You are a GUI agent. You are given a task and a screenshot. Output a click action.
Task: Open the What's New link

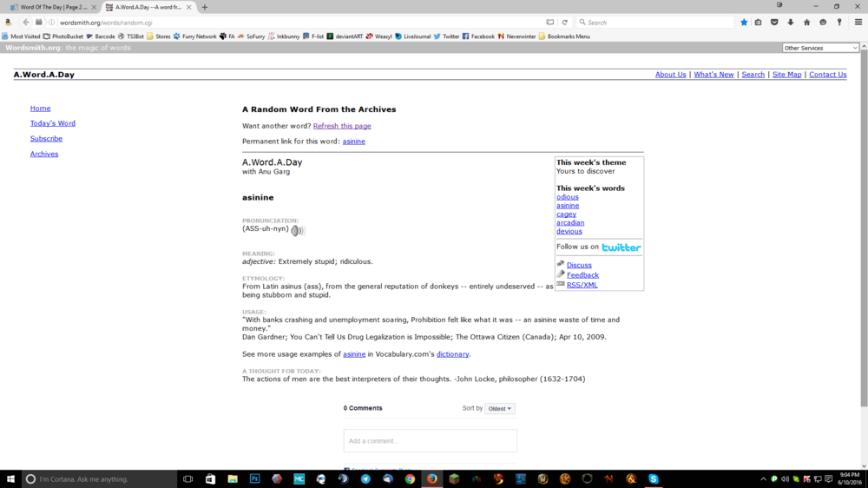click(x=713, y=75)
